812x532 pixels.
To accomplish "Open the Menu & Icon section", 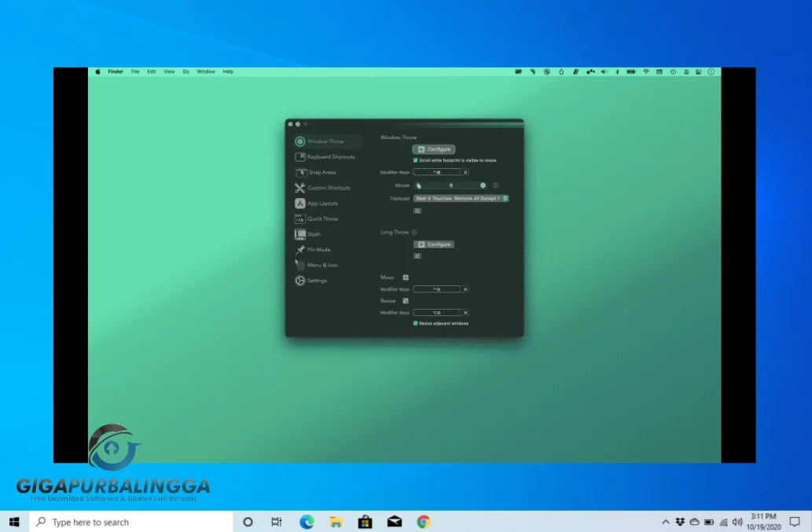I will pyautogui.click(x=324, y=265).
